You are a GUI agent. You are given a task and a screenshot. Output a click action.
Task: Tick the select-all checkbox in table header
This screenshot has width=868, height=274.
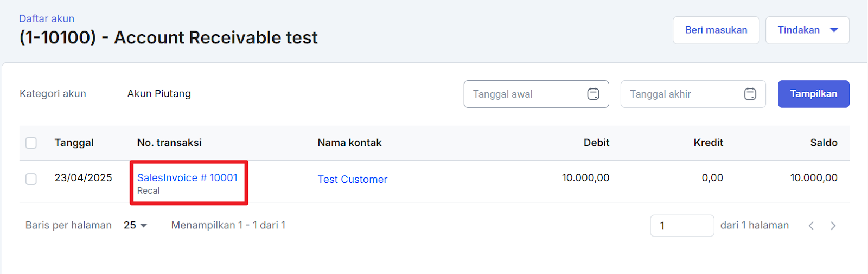(x=31, y=143)
